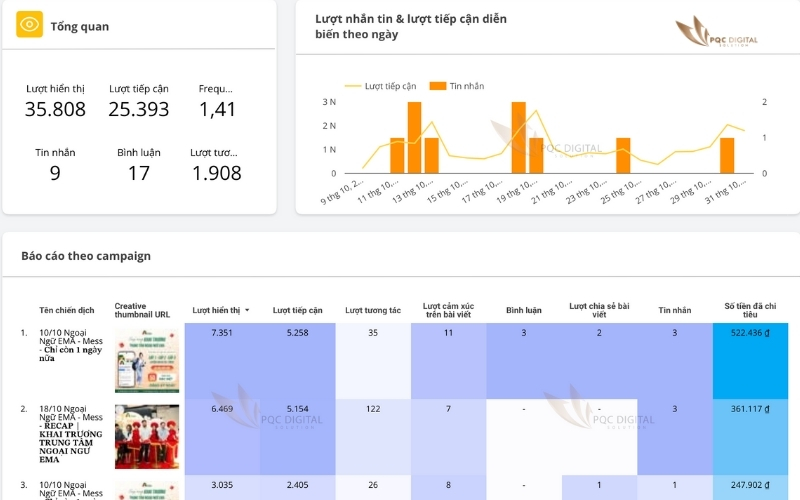Select the Lượt tương tác column header
The width and height of the screenshot is (800, 500).
tap(373, 310)
